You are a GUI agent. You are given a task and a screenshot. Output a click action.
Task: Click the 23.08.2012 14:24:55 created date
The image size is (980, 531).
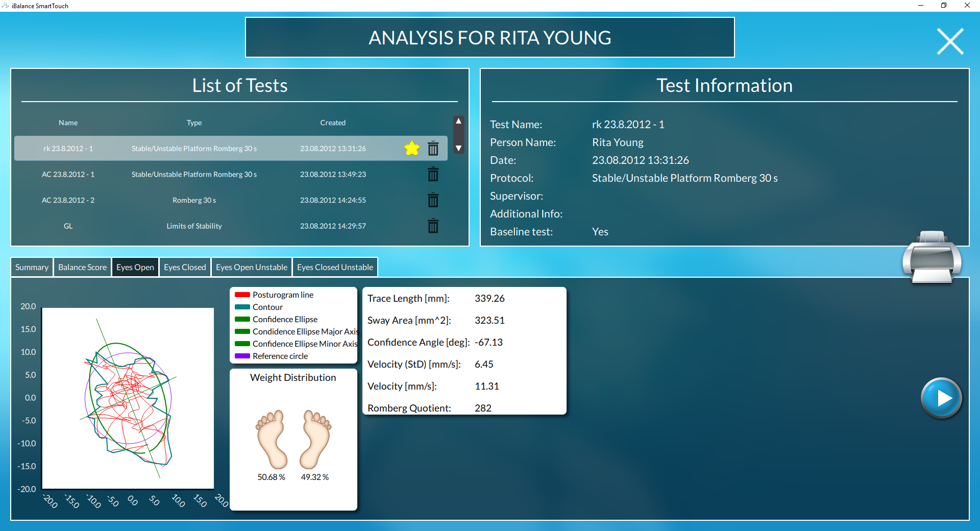coord(333,200)
